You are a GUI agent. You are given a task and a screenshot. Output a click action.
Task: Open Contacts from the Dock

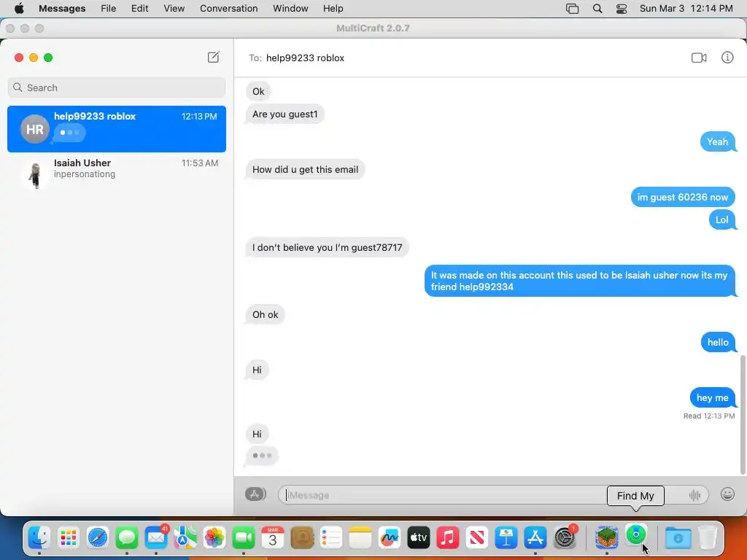302,538
